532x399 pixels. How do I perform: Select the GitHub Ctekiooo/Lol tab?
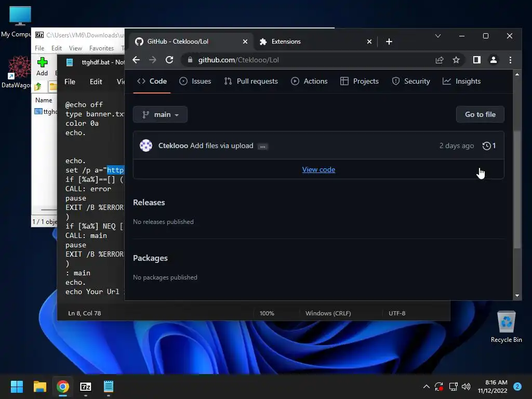click(x=190, y=42)
